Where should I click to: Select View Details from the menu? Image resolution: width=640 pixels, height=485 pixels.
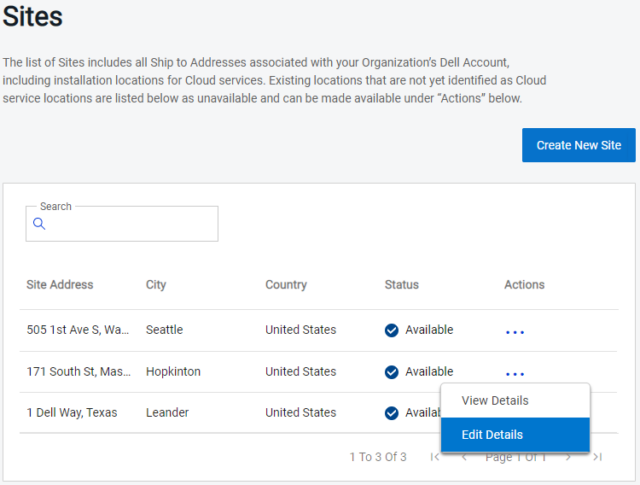pos(495,401)
